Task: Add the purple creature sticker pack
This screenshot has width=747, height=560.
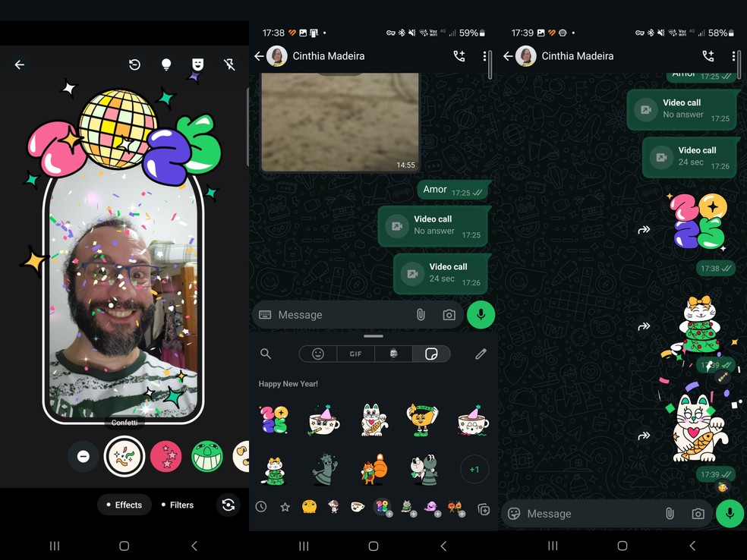Action: (x=431, y=508)
